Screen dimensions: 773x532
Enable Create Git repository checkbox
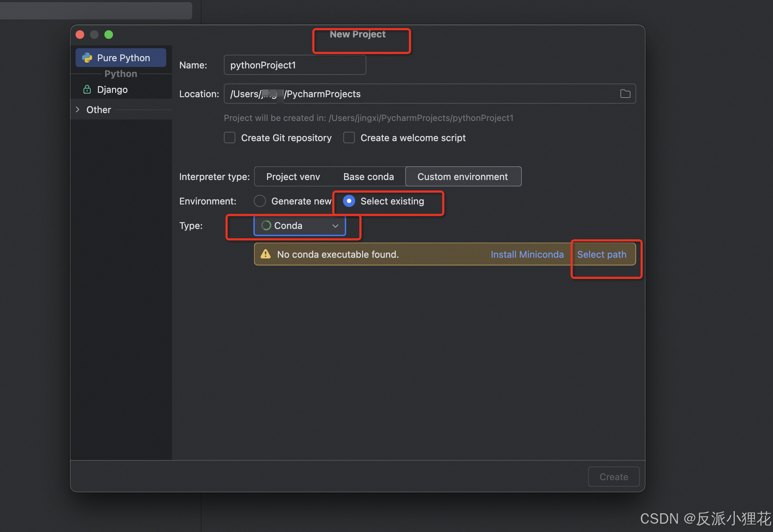[x=230, y=138]
